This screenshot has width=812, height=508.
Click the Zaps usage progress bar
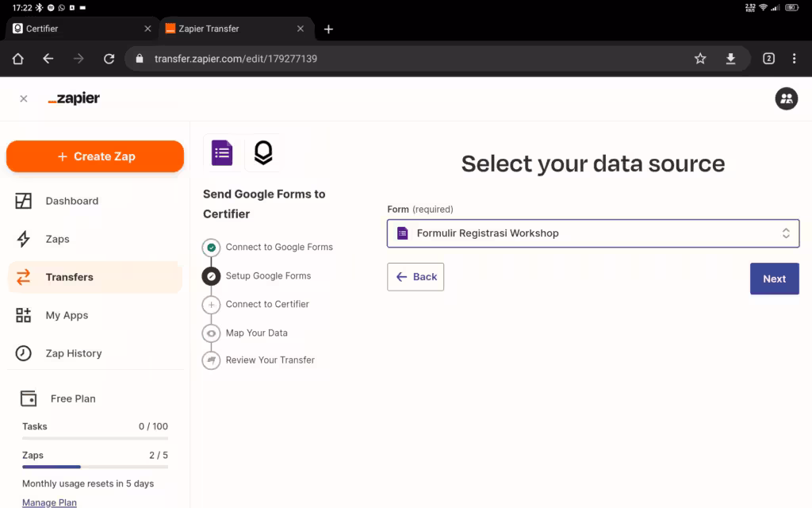coord(95,467)
